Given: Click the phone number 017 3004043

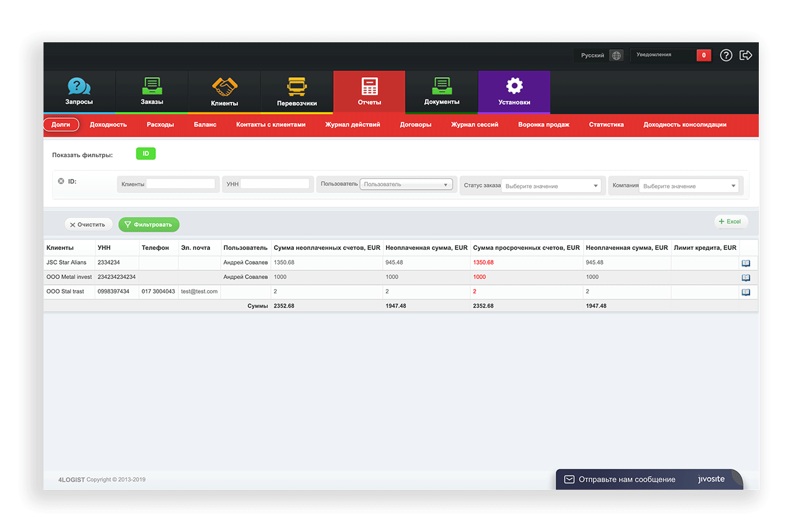Looking at the screenshot, I should pos(158,291).
